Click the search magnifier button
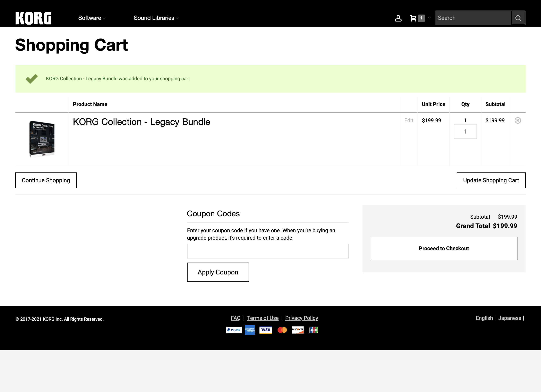The height and width of the screenshot is (392, 541). [x=518, y=18]
